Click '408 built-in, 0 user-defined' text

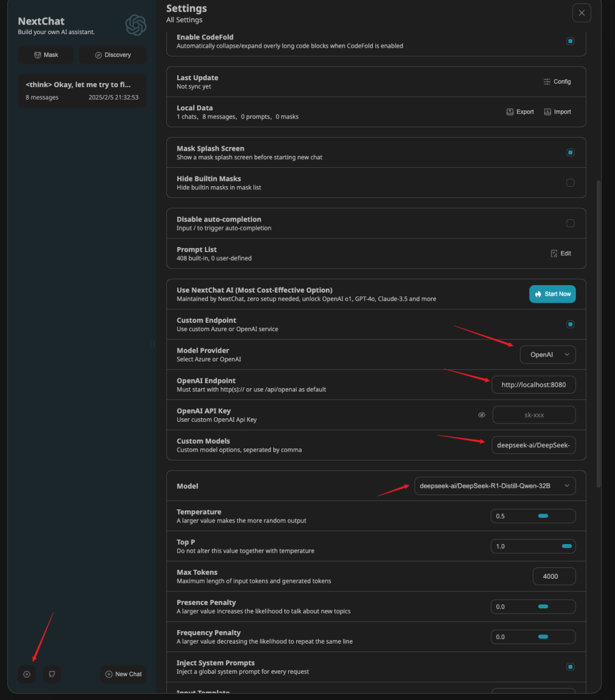tap(214, 258)
